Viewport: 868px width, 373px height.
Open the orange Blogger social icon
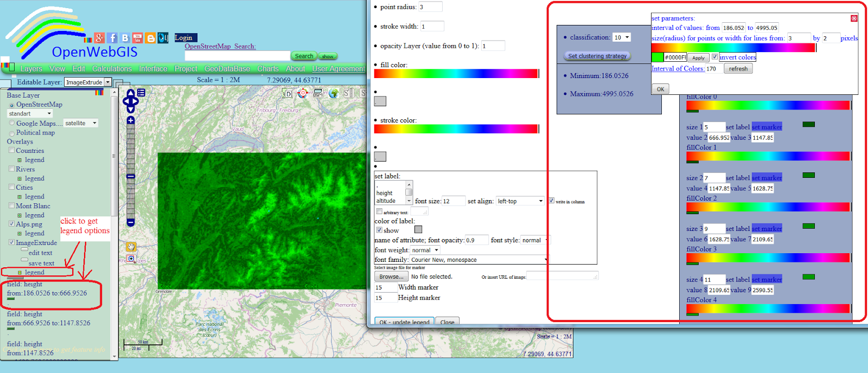(x=151, y=38)
